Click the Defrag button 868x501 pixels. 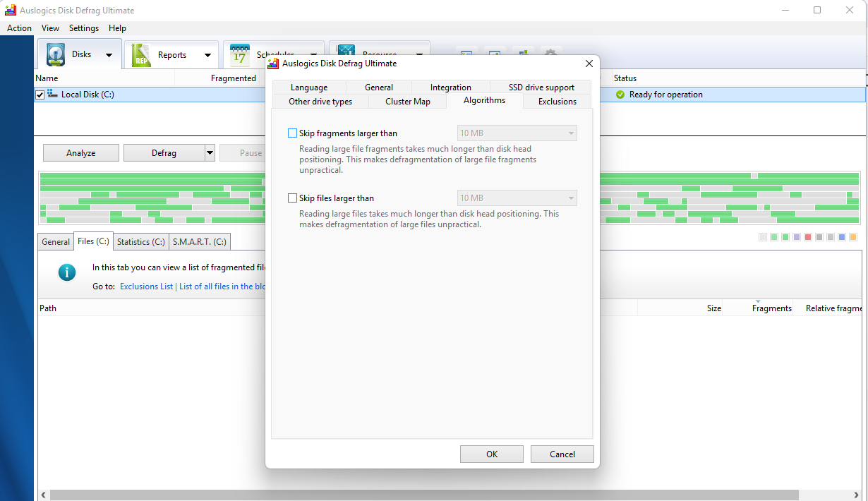(164, 152)
